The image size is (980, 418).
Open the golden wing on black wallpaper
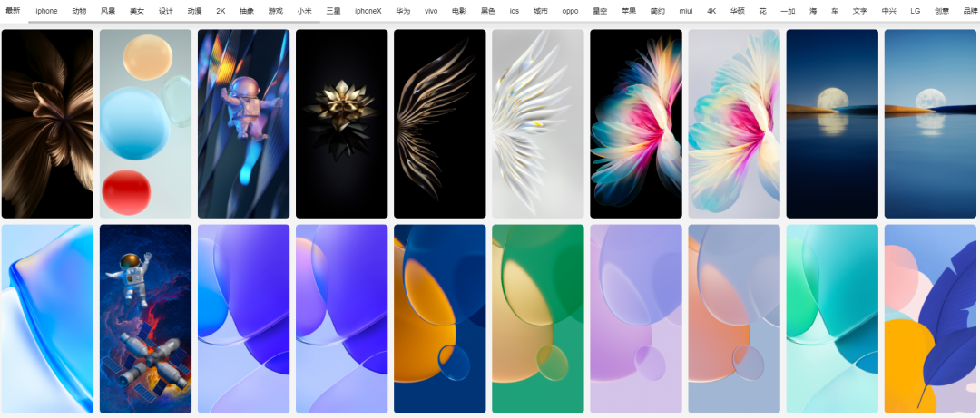click(440, 123)
